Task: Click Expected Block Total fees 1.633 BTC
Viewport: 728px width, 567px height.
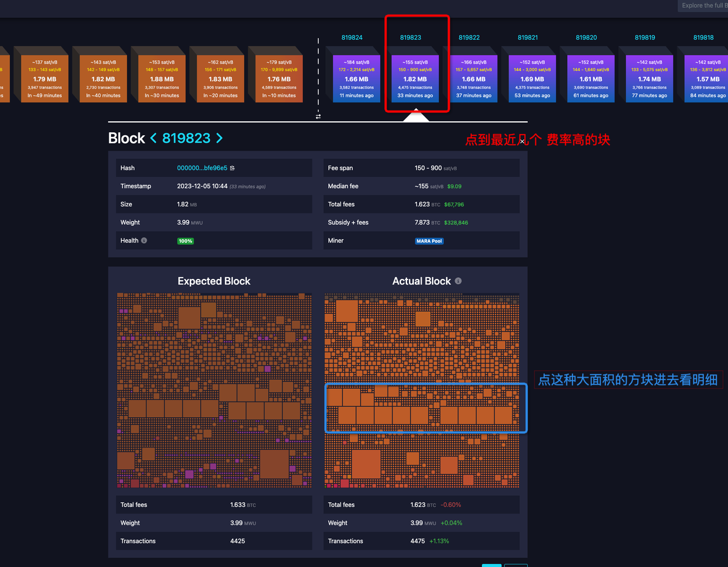Action: click(243, 505)
